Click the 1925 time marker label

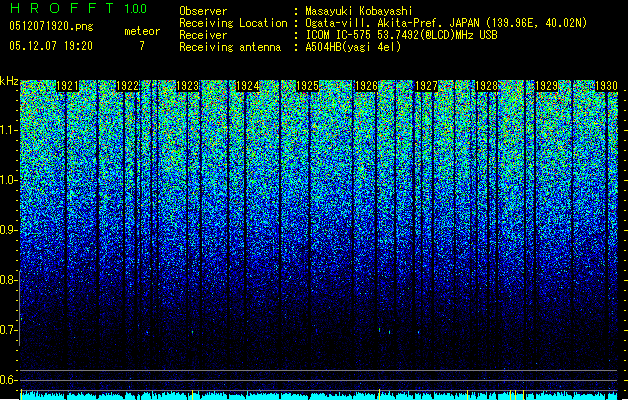[x=307, y=86]
